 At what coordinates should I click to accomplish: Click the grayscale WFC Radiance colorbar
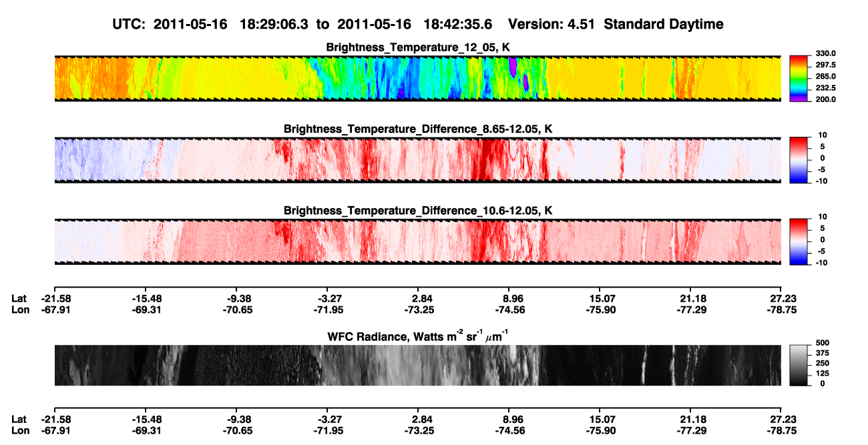(799, 366)
